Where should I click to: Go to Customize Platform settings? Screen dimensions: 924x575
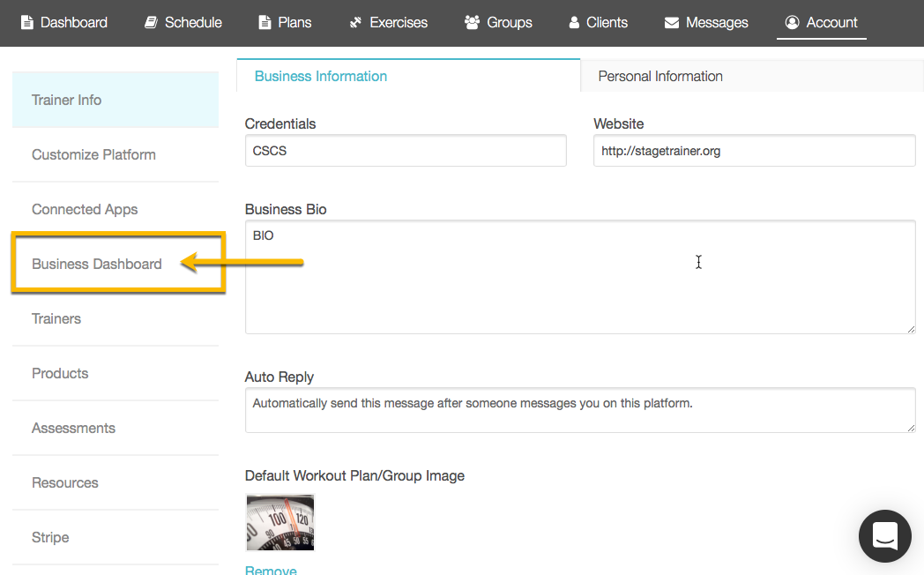coord(93,154)
